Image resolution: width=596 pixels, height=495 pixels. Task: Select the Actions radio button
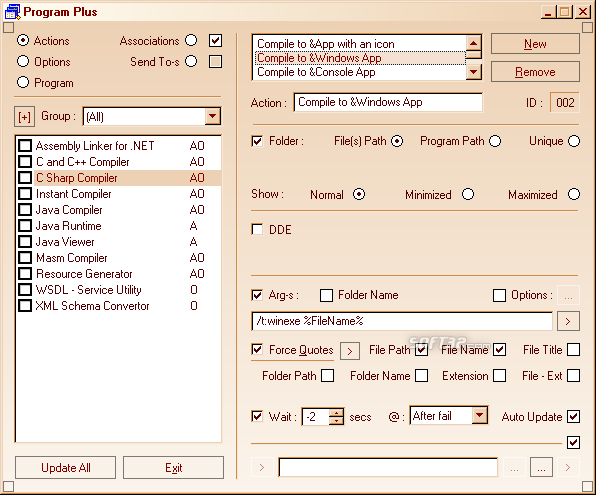point(23,40)
